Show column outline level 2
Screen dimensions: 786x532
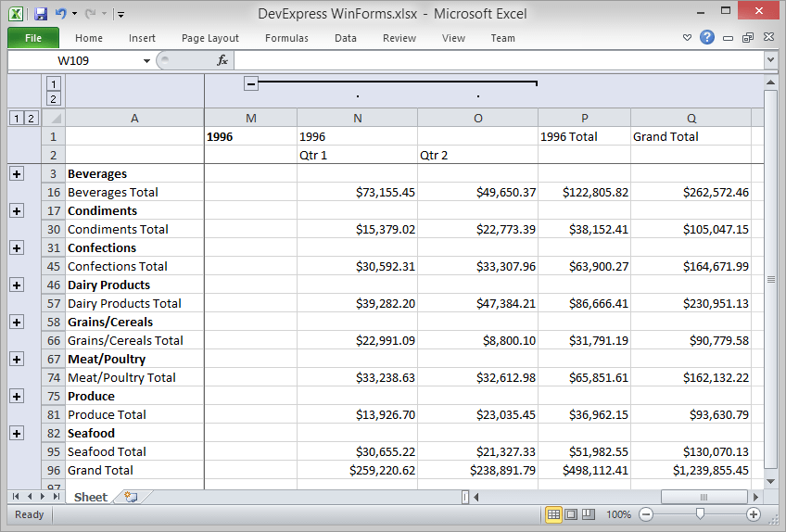54,99
